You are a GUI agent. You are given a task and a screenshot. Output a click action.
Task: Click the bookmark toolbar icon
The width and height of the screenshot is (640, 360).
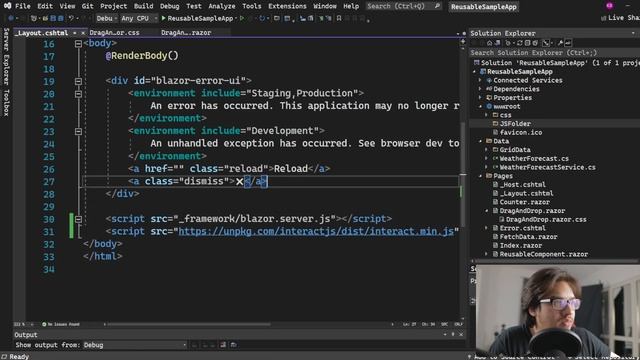pos(339,18)
